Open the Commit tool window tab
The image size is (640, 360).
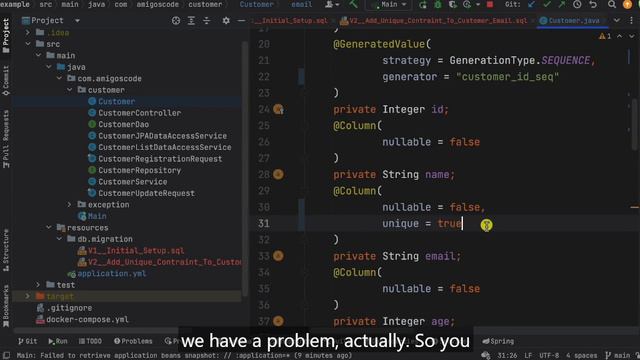click(x=6, y=80)
